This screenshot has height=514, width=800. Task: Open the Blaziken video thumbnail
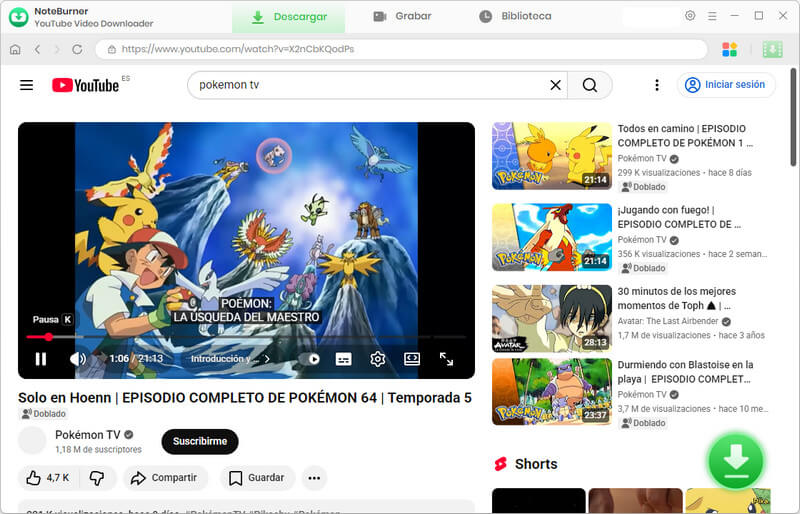tap(552, 237)
